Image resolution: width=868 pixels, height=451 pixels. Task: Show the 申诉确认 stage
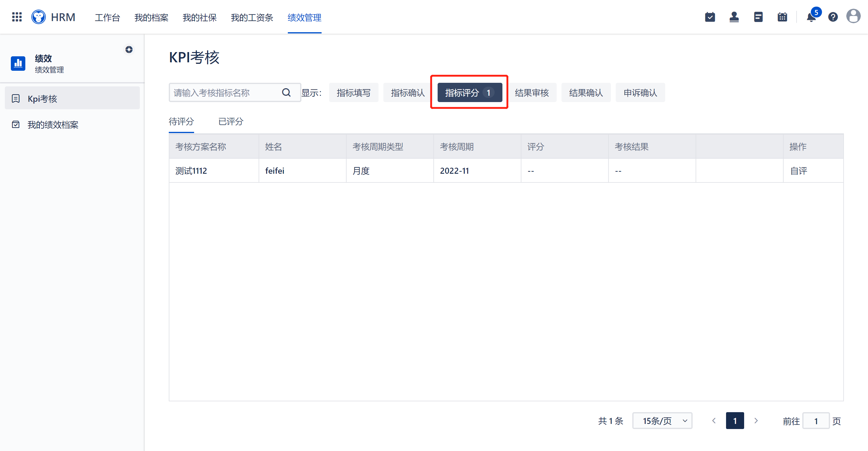click(x=640, y=92)
